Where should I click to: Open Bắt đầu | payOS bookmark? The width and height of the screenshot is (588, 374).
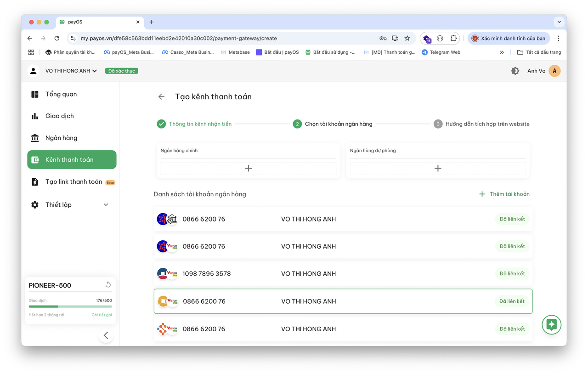[x=277, y=52]
